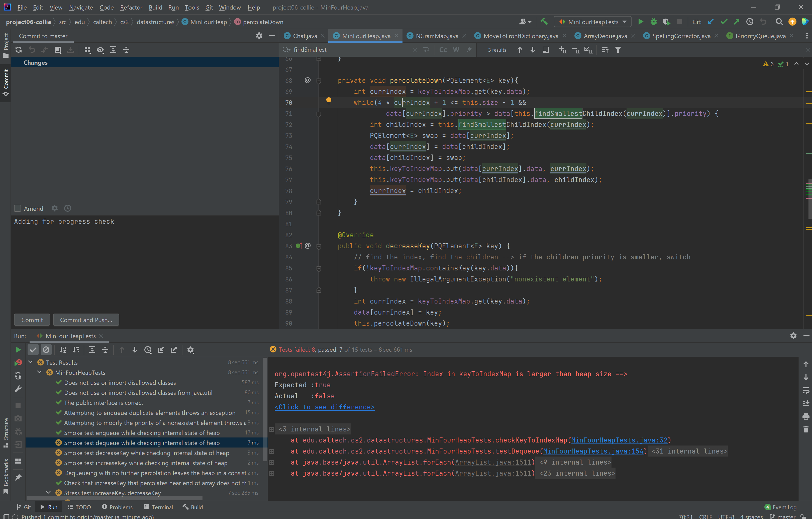This screenshot has height=519, width=812.
Task: Enable the Amend checkbox
Action: point(18,208)
